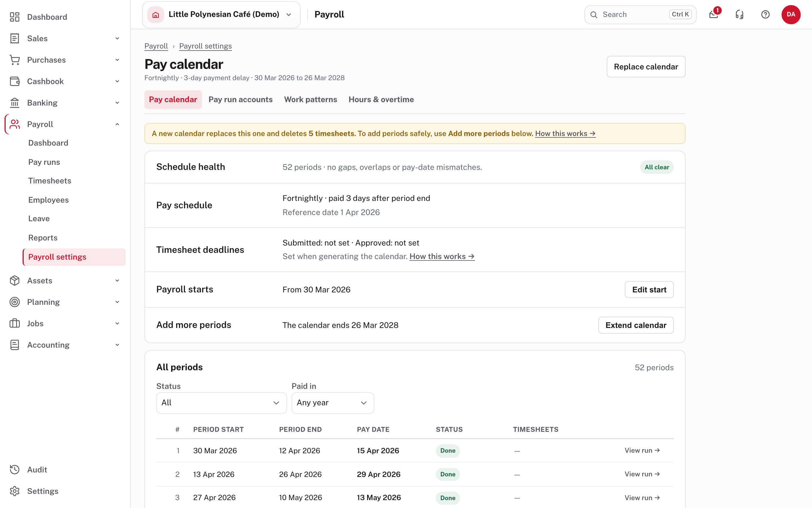Switch to the Pay calendar tab
The image size is (812, 508).
click(x=173, y=99)
